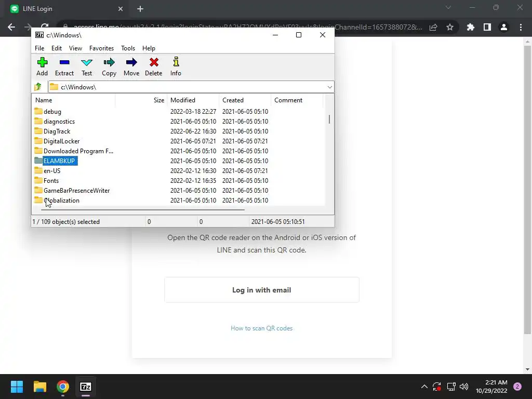
Task: Select the DiagTrack folder
Action: 52,131
